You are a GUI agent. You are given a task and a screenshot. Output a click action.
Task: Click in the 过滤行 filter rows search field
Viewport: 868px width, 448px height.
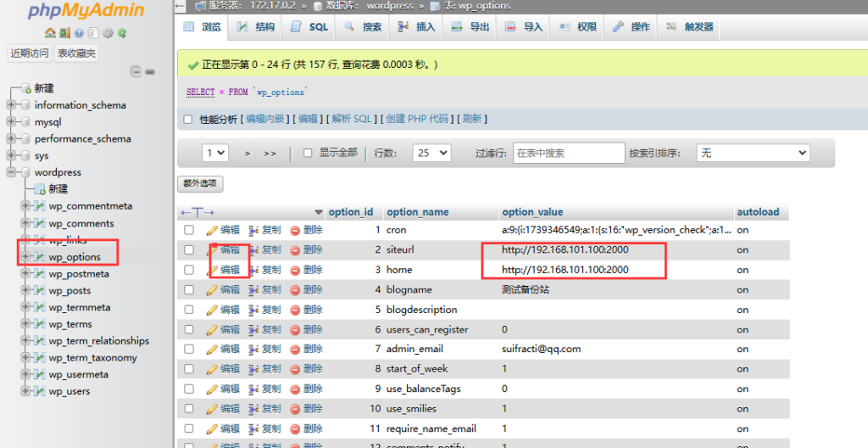[569, 153]
